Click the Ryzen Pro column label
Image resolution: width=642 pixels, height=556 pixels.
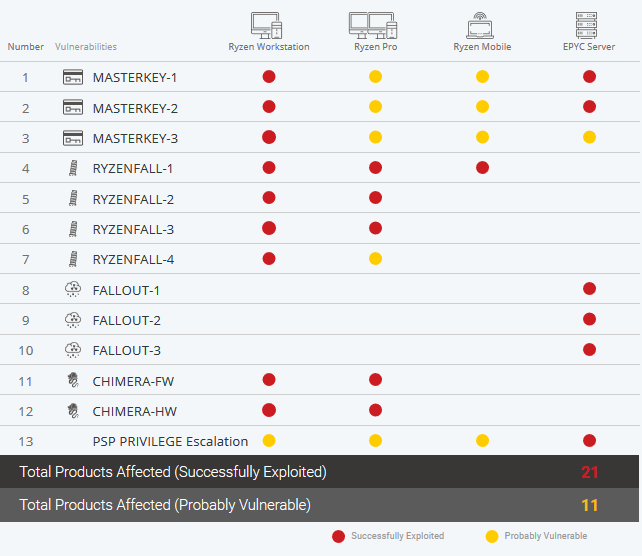click(x=375, y=47)
